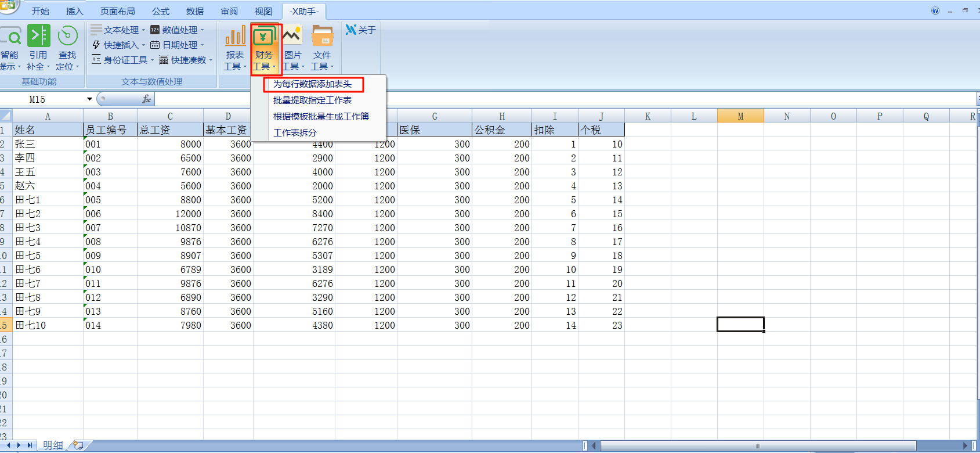Open the Name Box dropdown arrow

tap(89, 99)
